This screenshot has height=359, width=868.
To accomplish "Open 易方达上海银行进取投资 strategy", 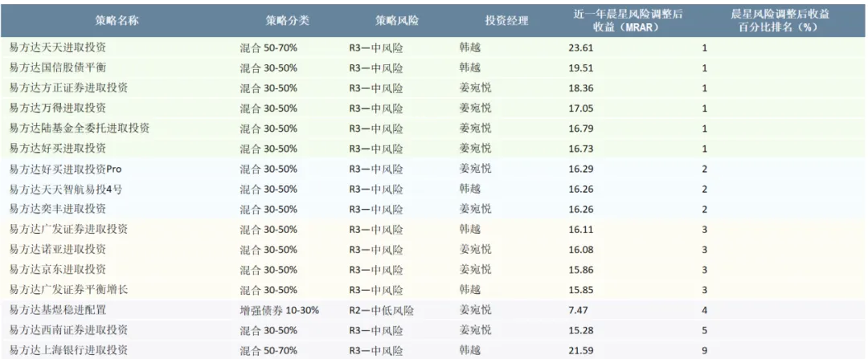I will 68,350.
